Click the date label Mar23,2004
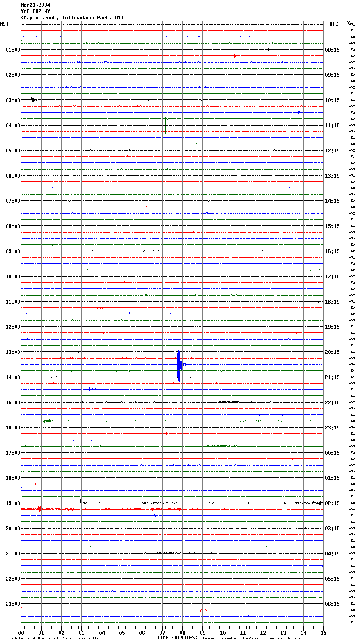The height and width of the screenshot is (644, 357). [35, 5]
